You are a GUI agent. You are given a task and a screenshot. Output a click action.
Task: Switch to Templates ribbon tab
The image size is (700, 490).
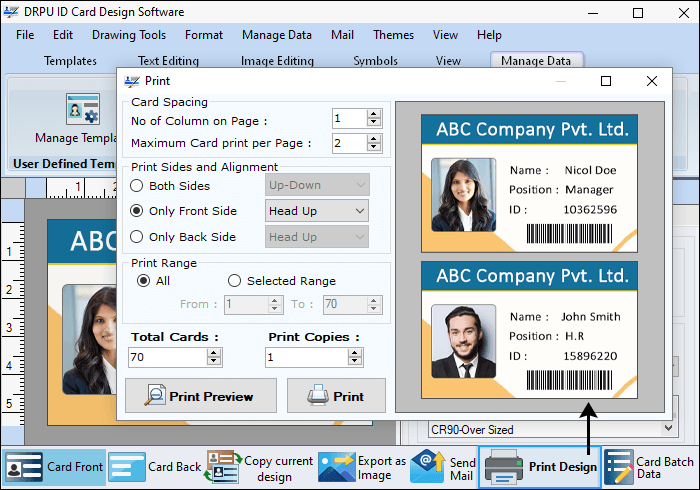(70, 61)
